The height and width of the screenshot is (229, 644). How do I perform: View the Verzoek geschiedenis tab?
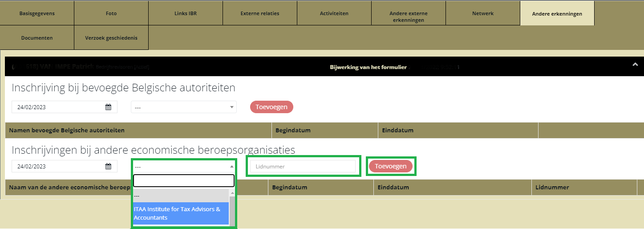[111, 38]
